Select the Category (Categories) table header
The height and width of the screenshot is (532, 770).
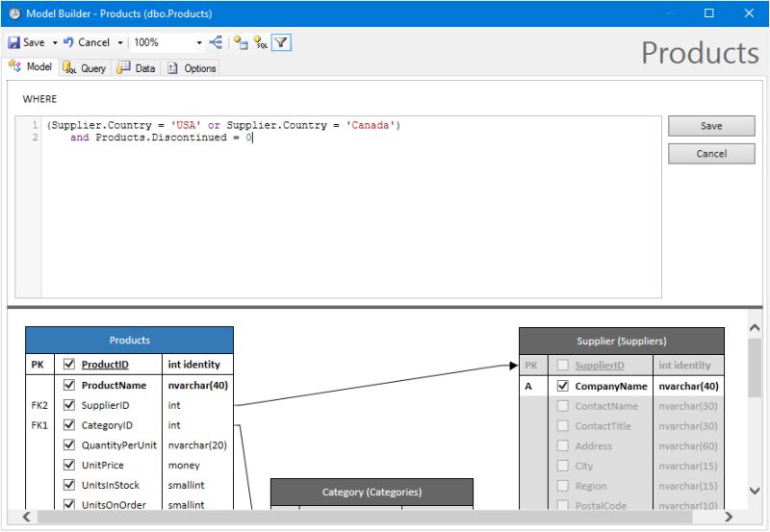(x=372, y=492)
